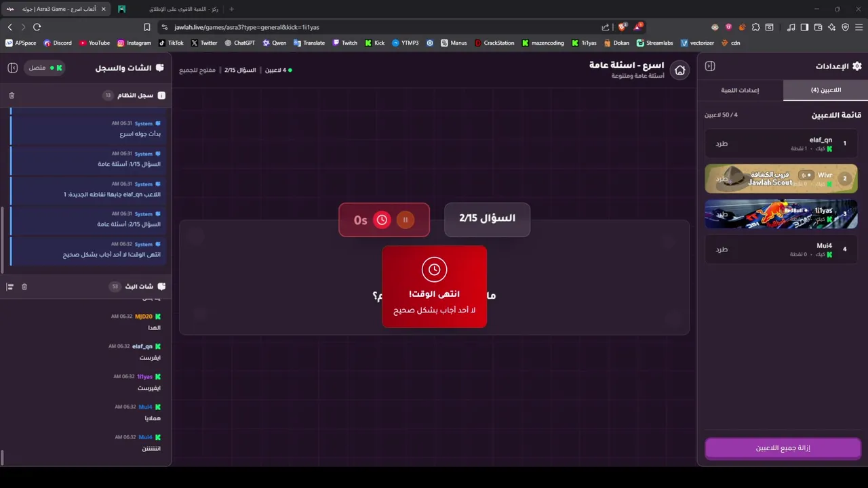Click the share icon in address bar
The width and height of the screenshot is (868, 488).
606,27
